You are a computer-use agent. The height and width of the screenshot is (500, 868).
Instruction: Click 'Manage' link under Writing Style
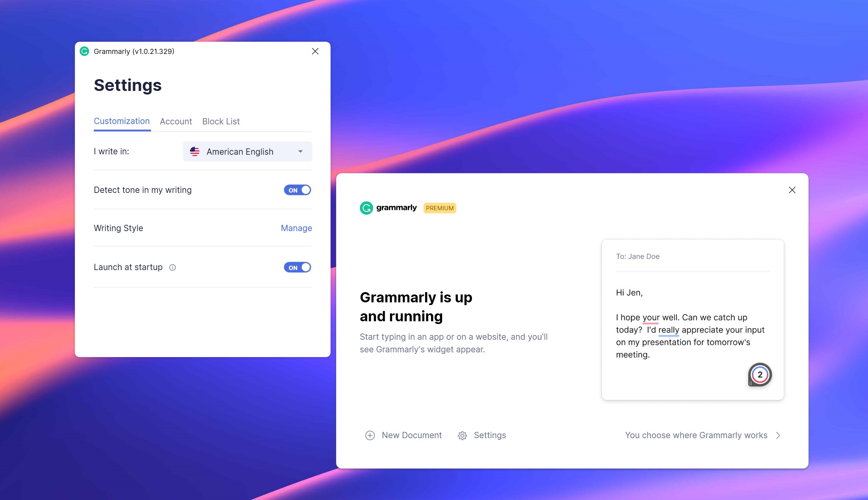[296, 228]
